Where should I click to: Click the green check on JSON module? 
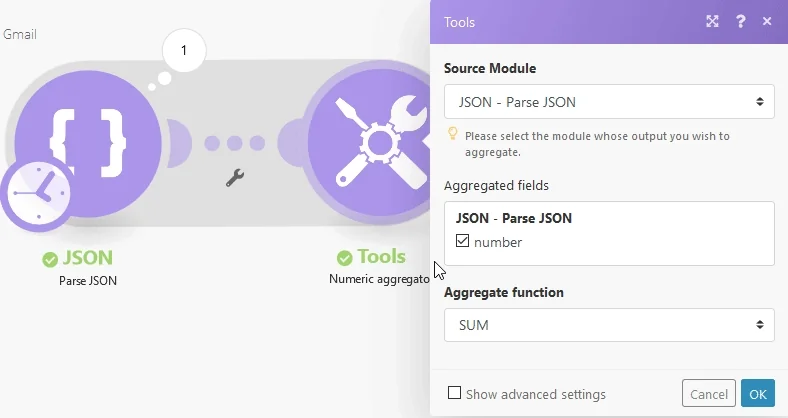click(x=50, y=260)
